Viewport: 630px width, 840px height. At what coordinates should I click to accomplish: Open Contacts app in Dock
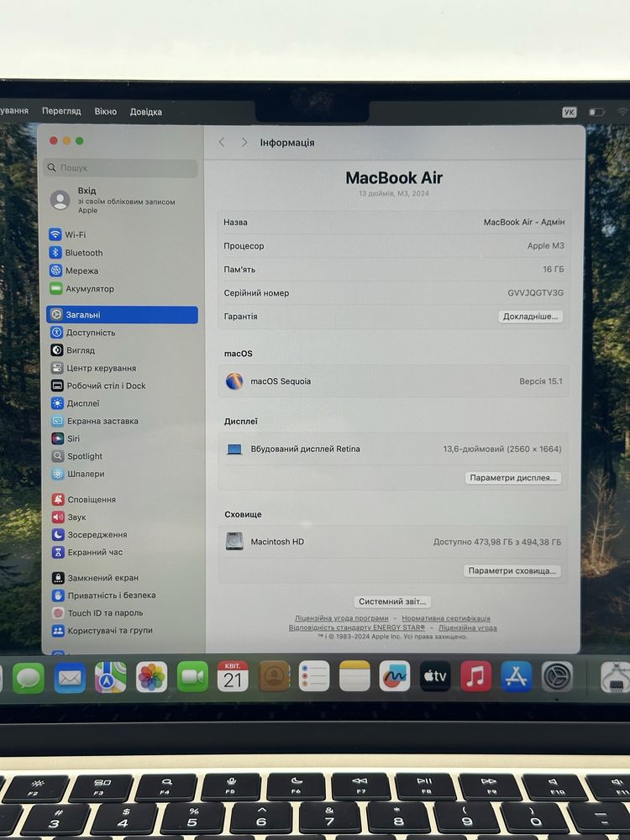[x=274, y=676]
